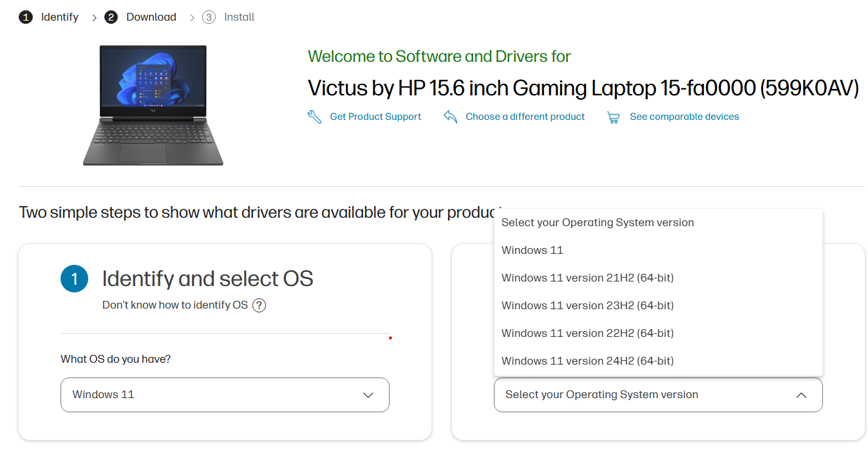Collapse the Operating System version dropdown
Screen dimensions: 868x449
(x=658, y=395)
